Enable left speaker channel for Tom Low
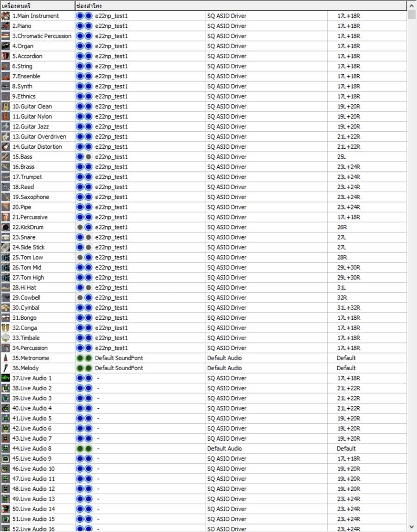 point(80,258)
